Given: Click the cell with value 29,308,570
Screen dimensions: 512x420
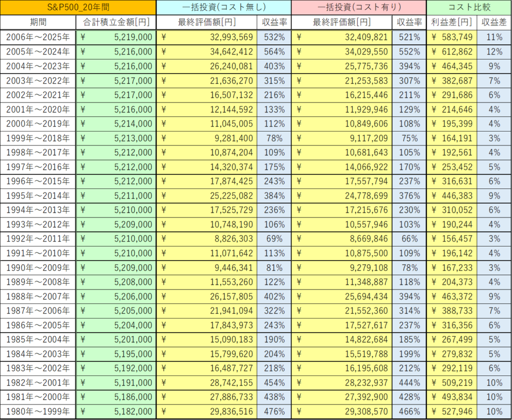Looking at the screenshot, I should (x=341, y=411).
